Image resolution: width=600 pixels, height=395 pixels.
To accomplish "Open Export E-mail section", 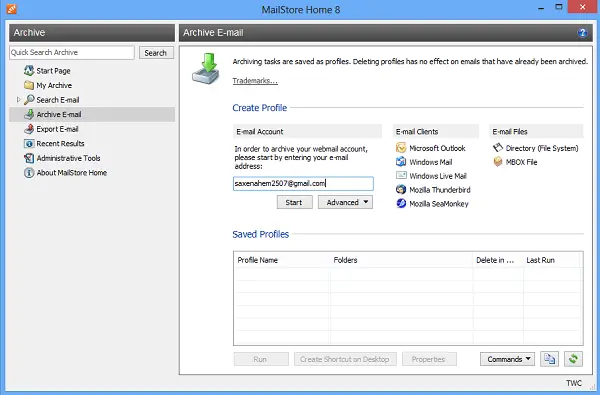I will tap(57, 129).
